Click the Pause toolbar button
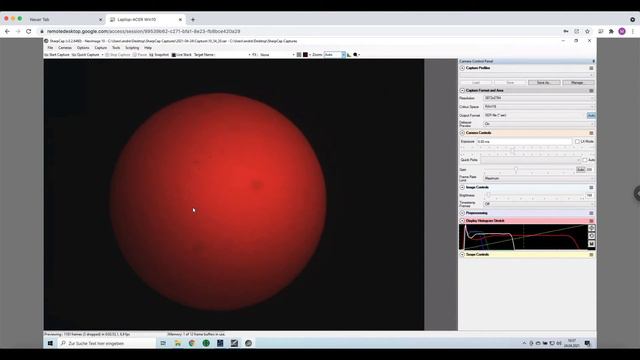The width and height of the screenshot is (640, 360). [140, 55]
